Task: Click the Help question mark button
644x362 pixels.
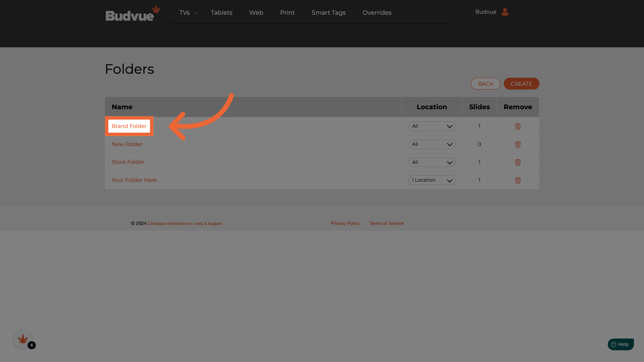Action: (621, 344)
